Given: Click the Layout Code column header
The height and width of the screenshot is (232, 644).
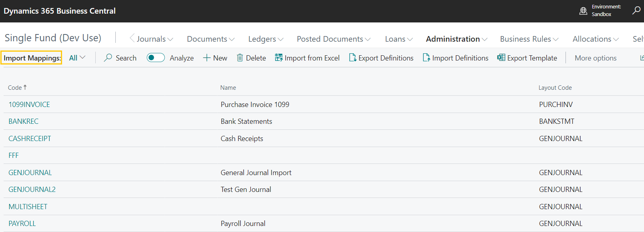Looking at the screenshot, I should (555, 87).
